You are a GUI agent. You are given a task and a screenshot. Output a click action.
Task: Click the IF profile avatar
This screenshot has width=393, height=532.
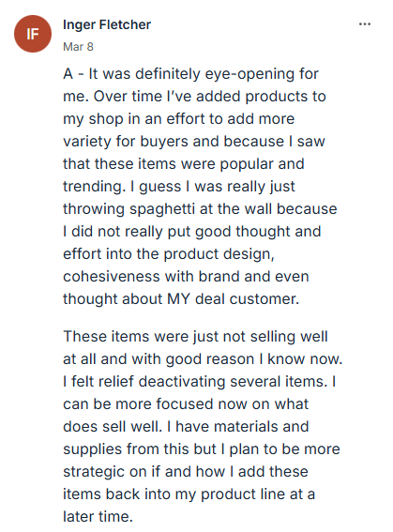(x=33, y=34)
